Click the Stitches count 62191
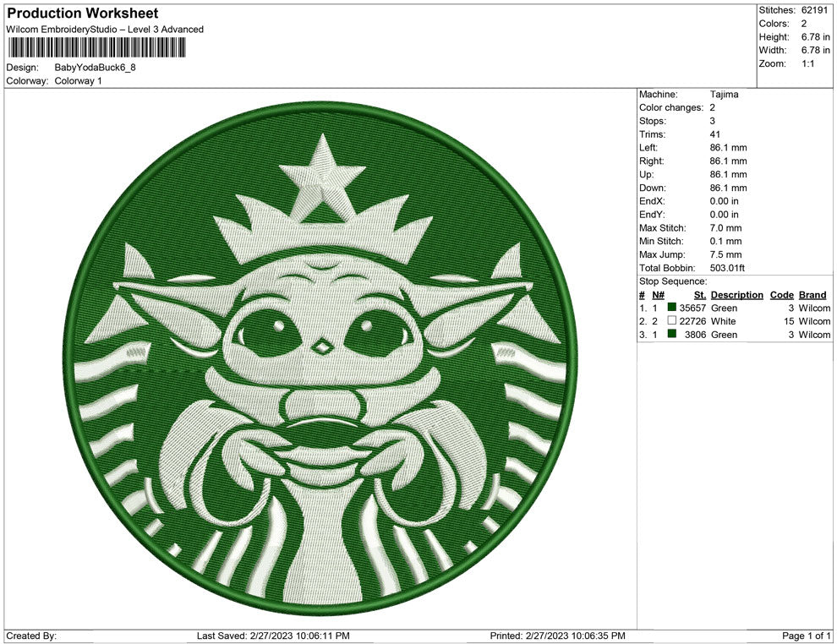This screenshot has width=837, height=644. [814, 10]
